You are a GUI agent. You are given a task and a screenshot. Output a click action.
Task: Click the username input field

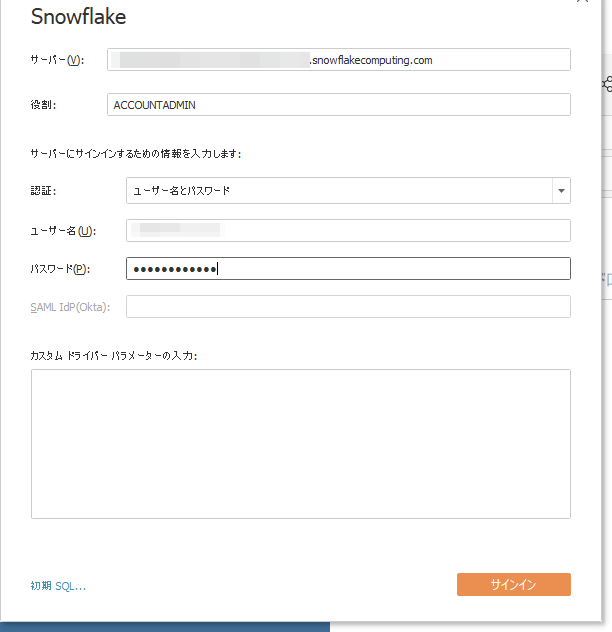[348, 231]
